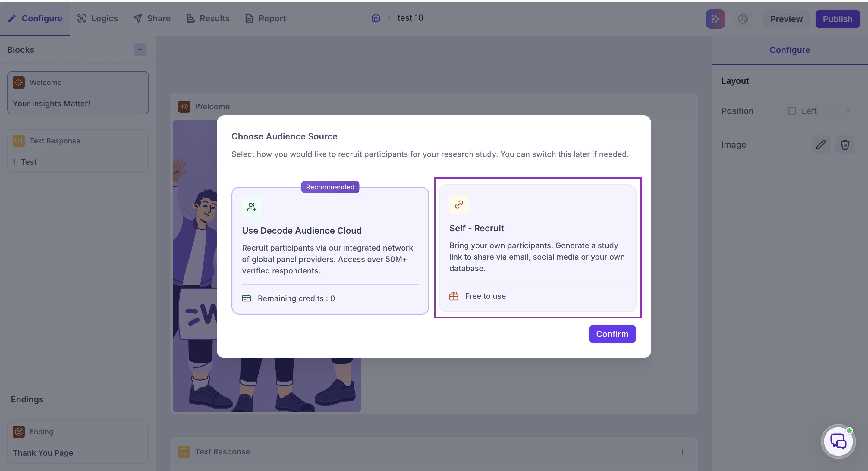Expand the Position dropdown set to Left
This screenshot has width=868, height=471.
click(819, 111)
